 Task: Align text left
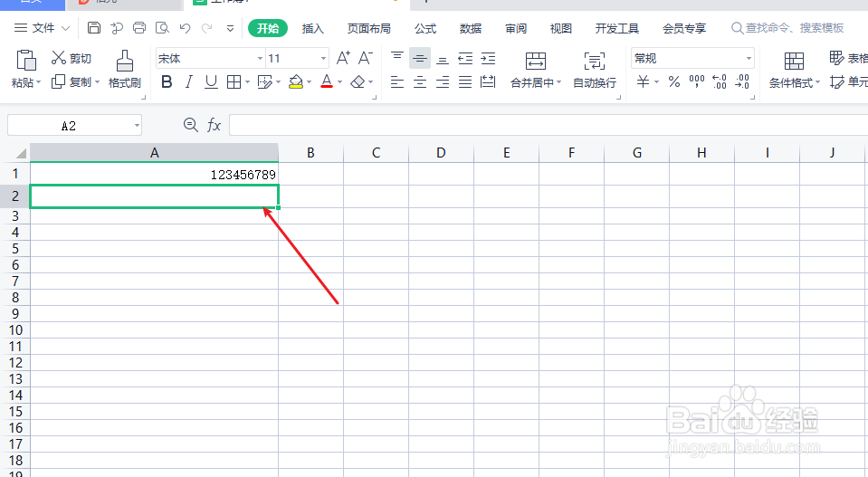[397, 82]
